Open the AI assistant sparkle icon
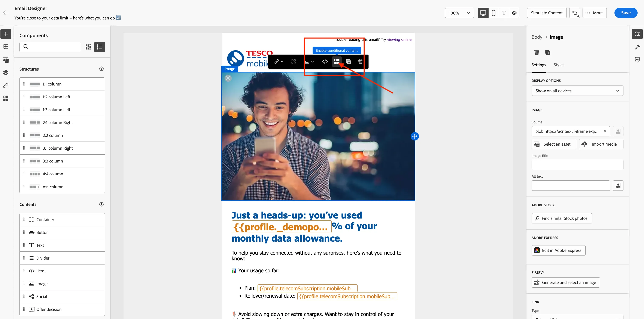644x319 pixels. point(637,47)
